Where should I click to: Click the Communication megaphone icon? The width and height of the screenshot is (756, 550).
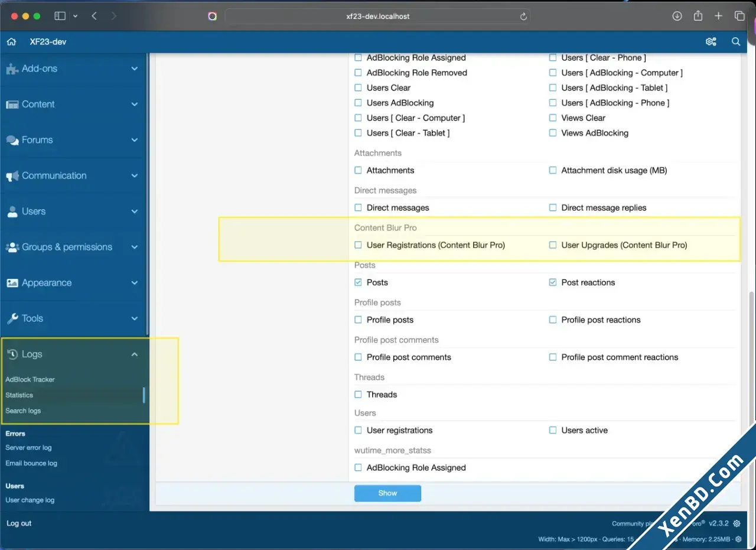[x=12, y=176]
